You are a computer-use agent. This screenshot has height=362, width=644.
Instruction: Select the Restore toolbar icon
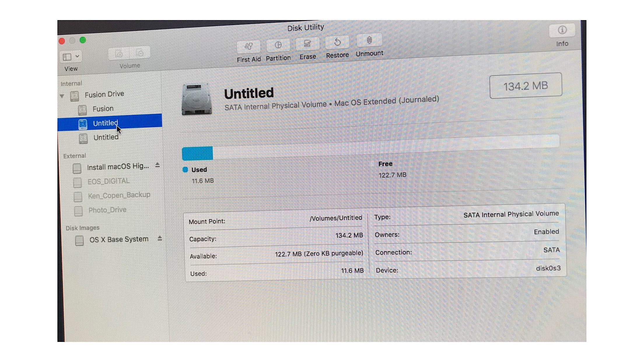tap(337, 43)
